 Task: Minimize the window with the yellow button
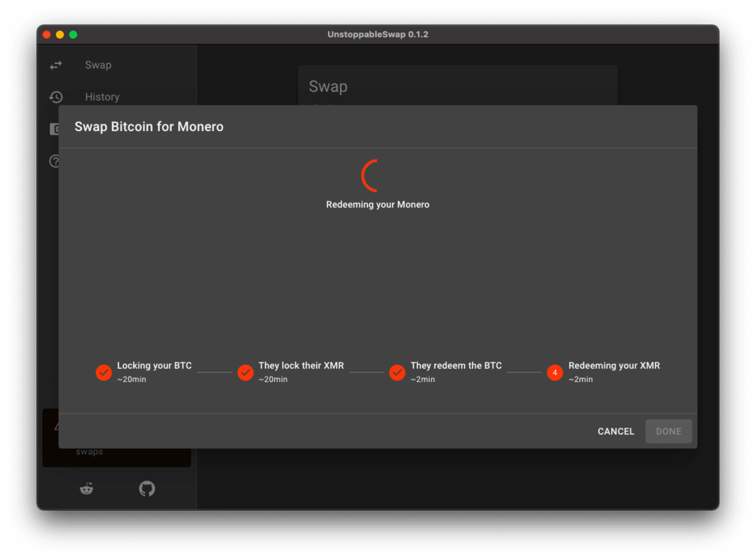(60, 35)
